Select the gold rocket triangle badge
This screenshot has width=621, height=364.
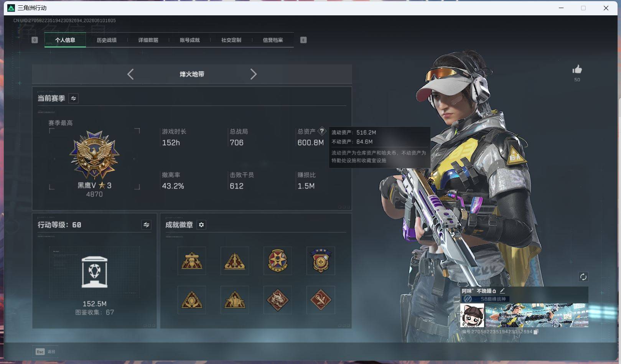click(235, 261)
